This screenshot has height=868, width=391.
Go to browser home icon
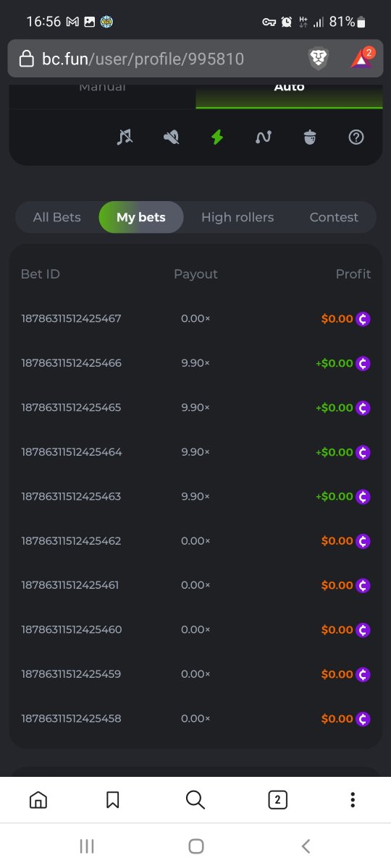coord(38,799)
